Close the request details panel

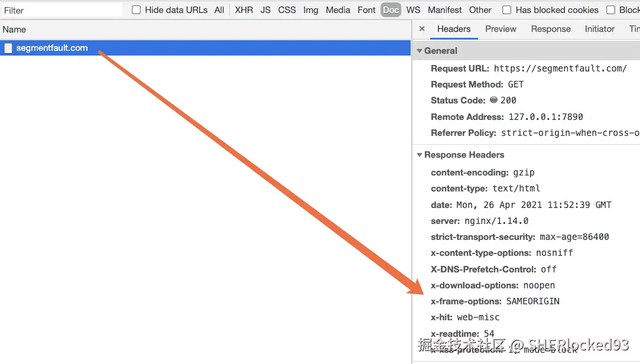[422, 28]
